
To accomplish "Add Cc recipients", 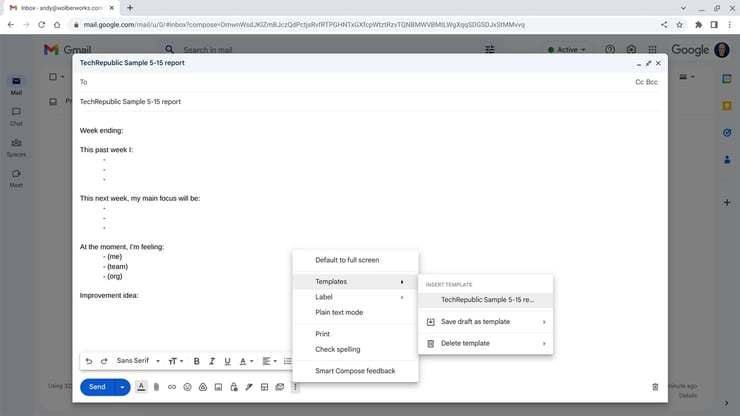I will click(x=639, y=82).
